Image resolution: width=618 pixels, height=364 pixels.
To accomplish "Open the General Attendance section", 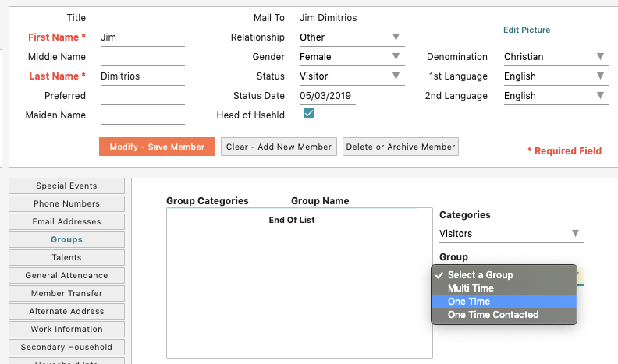I will pos(66,275).
